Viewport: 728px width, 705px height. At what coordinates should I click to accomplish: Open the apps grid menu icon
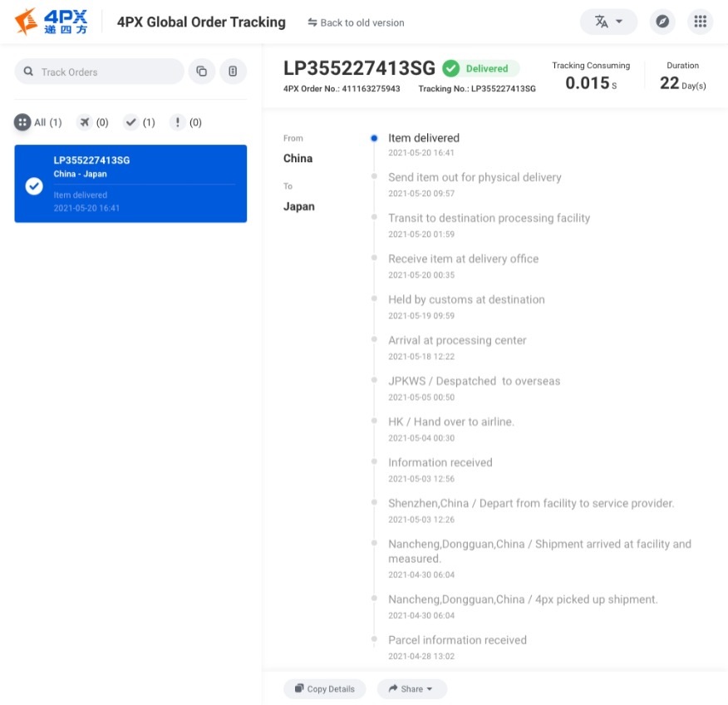pyautogui.click(x=700, y=22)
